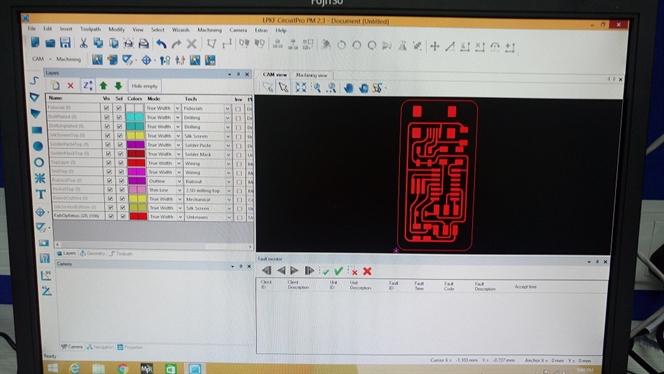Viewport: 664px width, 374px height.
Task: Click the color swatch for DrillPlated layer
Action: [x=135, y=117]
